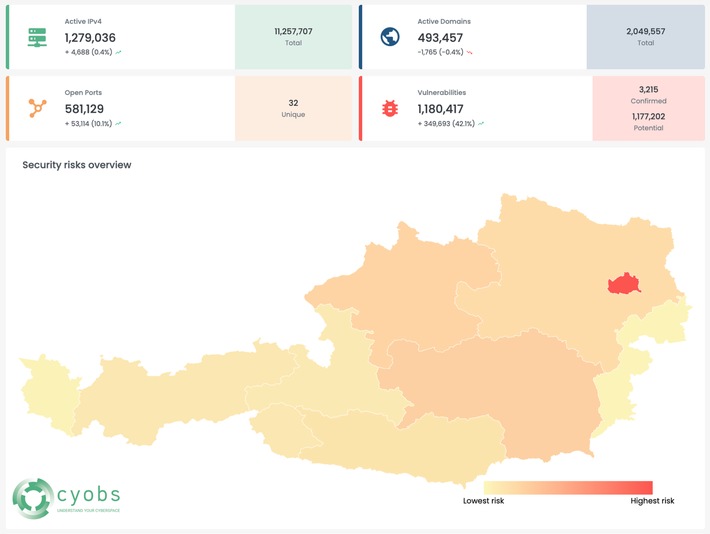The image size is (710, 534).
Task: Open the 3,215 Confirmed vulnerabilities figure
Action: pos(648,95)
